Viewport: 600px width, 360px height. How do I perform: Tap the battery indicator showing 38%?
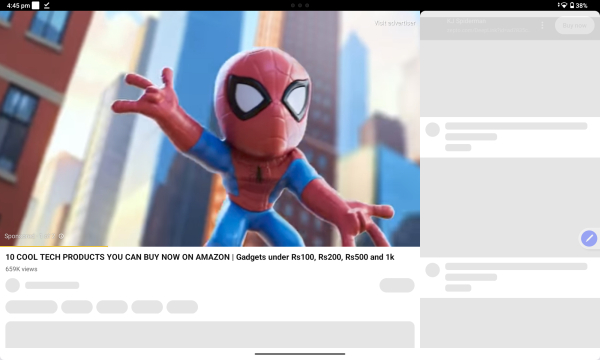pyautogui.click(x=579, y=5)
